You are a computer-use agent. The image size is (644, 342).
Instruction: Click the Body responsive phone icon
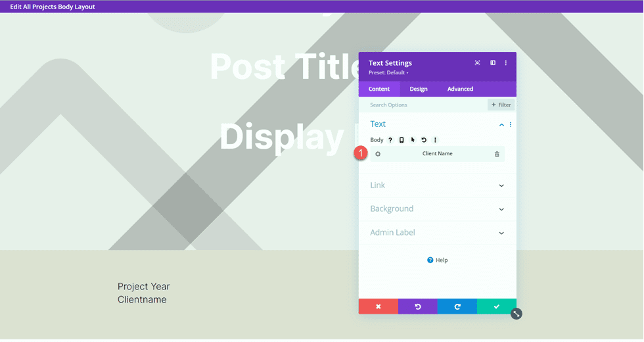click(x=402, y=140)
